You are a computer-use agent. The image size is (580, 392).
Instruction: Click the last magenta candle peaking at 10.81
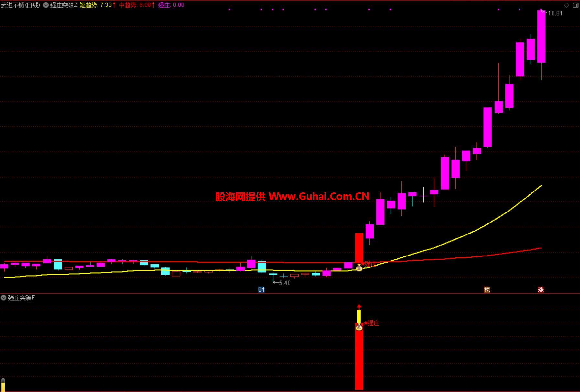pyautogui.click(x=542, y=37)
